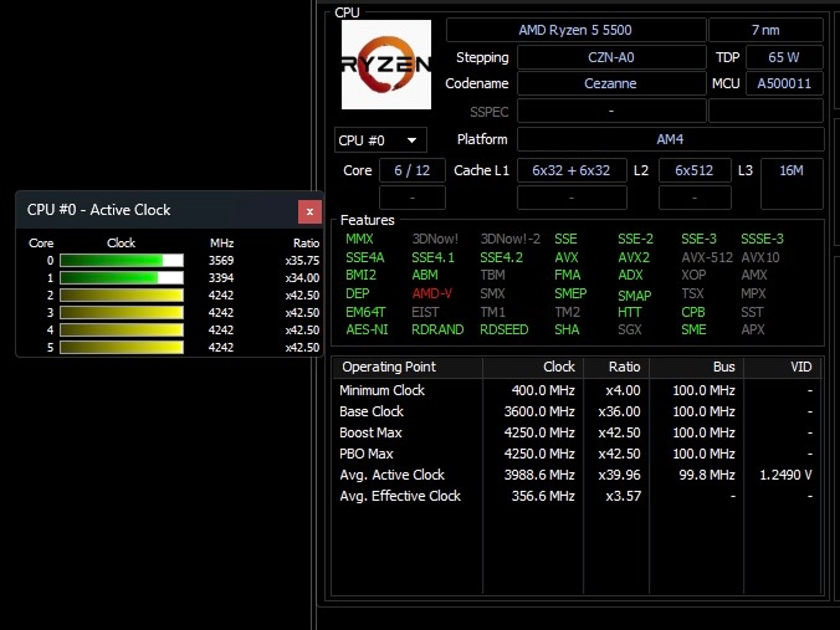The height and width of the screenshot is (630, 840).
Task: Select the AMD Ryzen 5 5500 name field
Action: (576, 30)
